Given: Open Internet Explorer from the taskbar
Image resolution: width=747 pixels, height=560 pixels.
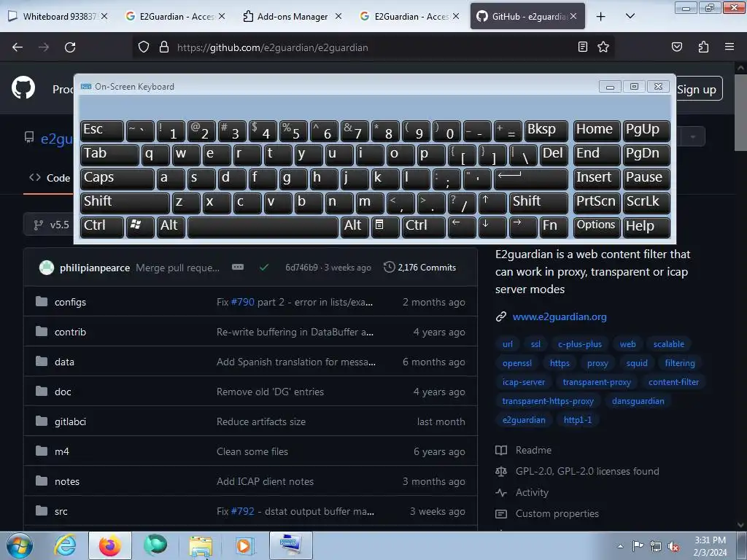Looking at the screenshot, I should pos(65,545).
